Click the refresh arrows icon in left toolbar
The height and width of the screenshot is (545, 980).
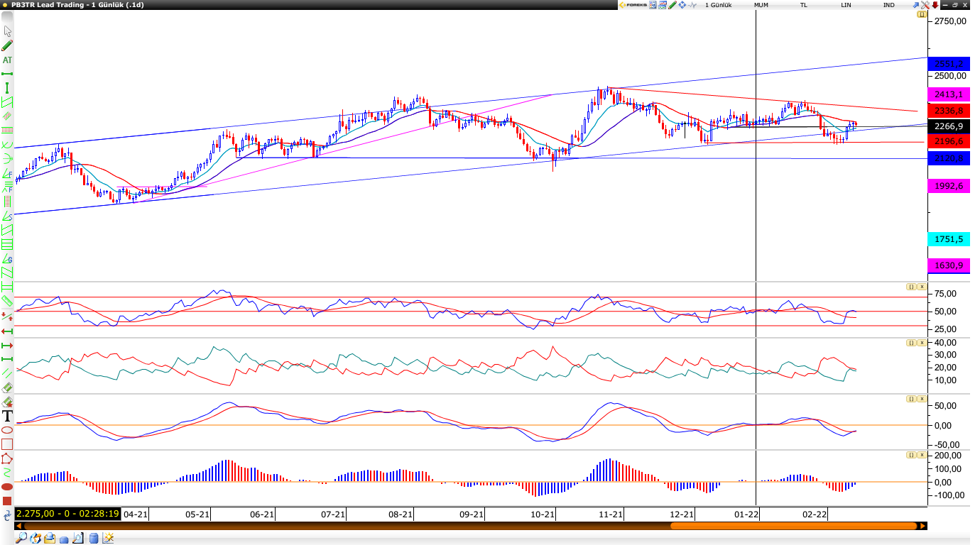(x=8, y=514)
